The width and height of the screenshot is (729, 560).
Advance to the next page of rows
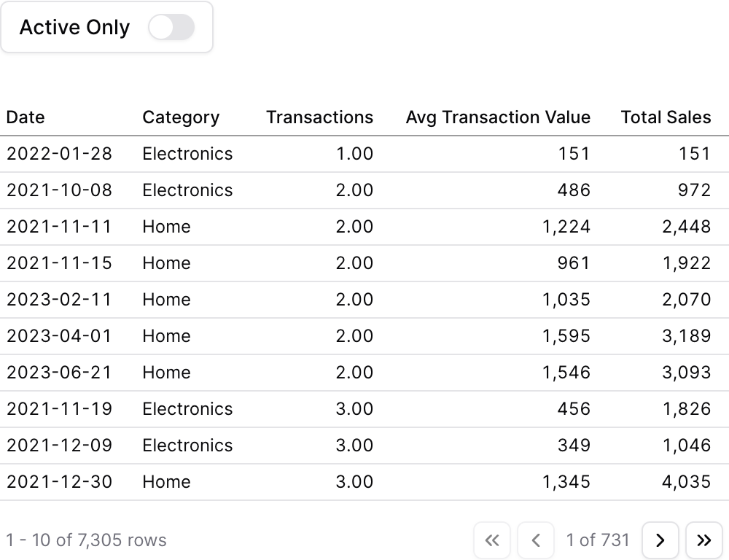[660, 540]
